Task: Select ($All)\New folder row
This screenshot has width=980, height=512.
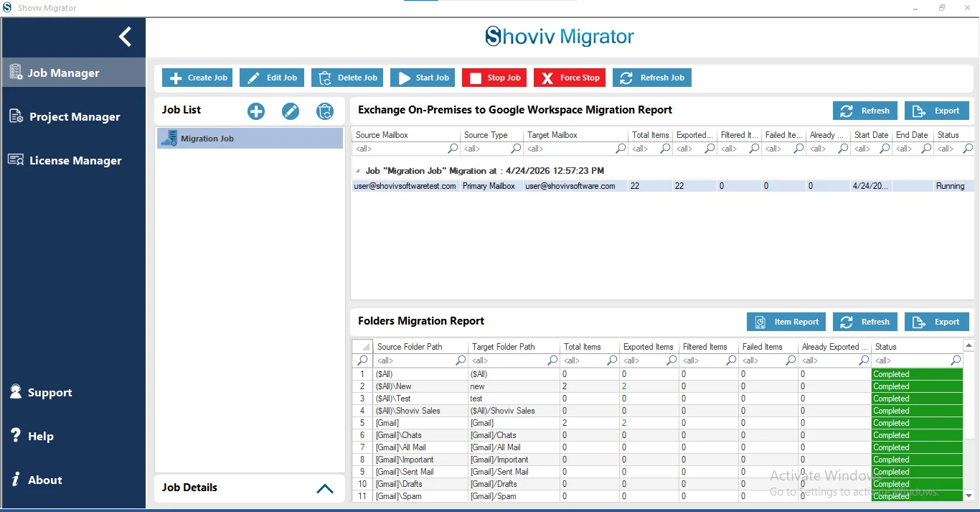Action: pos(657,386)
